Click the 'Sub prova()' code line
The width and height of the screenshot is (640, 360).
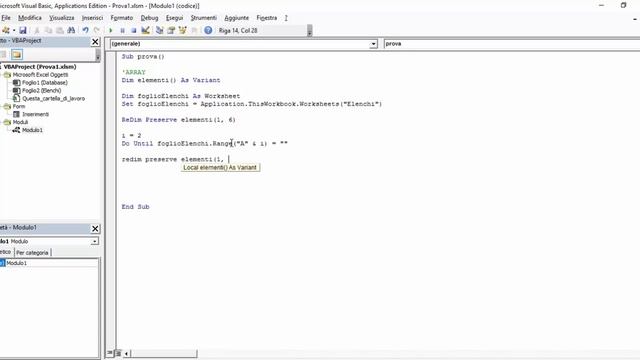143,57
